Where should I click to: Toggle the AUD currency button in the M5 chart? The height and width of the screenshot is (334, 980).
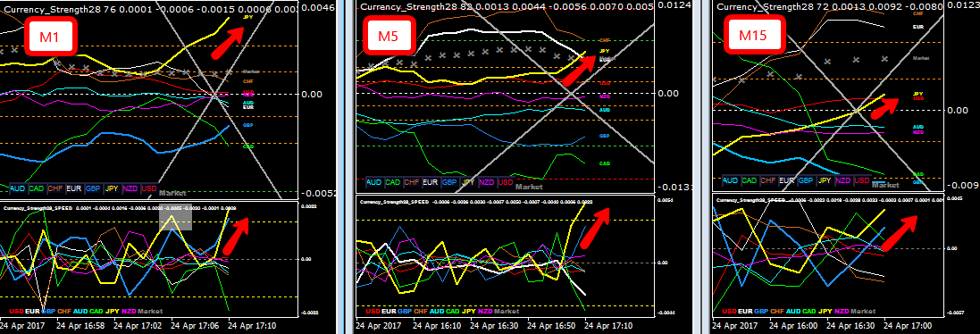(374, 182)
